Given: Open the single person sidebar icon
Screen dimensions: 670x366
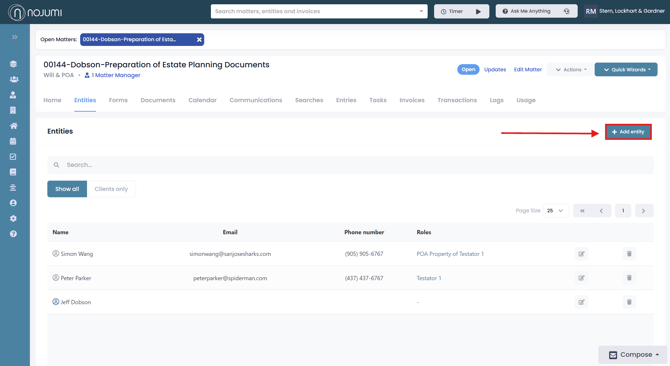Looking at the screenshot, I should 13,95.
